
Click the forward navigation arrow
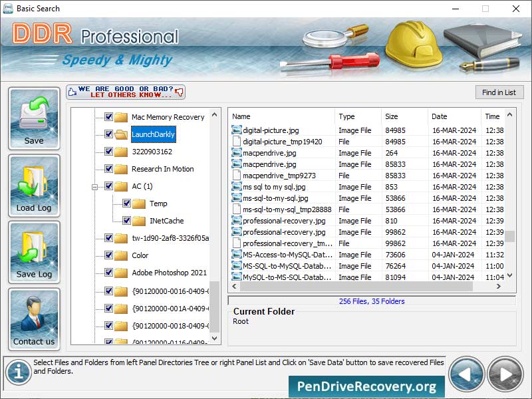(503, 374)
